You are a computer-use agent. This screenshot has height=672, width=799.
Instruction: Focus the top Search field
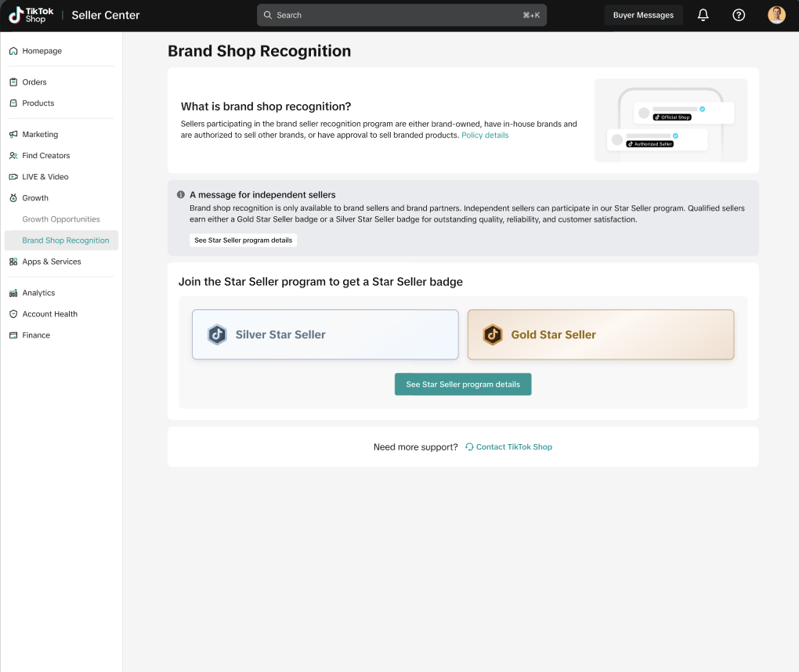(402, 15)
